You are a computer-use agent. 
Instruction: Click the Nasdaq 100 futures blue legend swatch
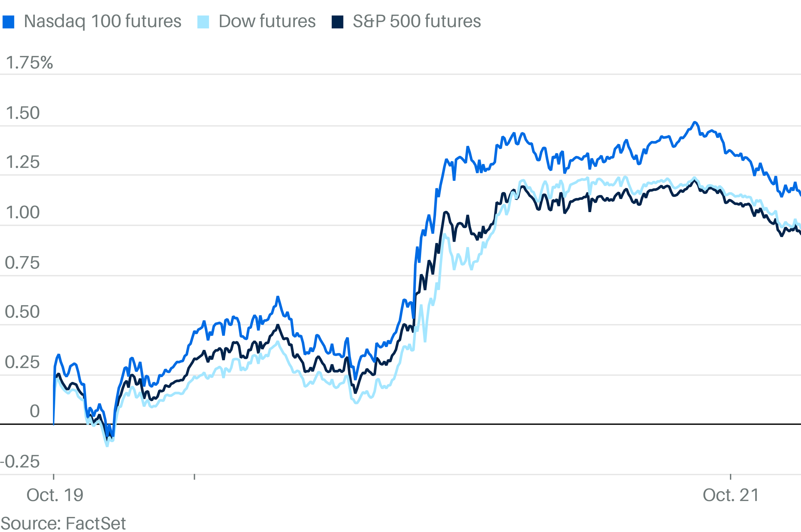pyautogui.click(x=8, y=22)
